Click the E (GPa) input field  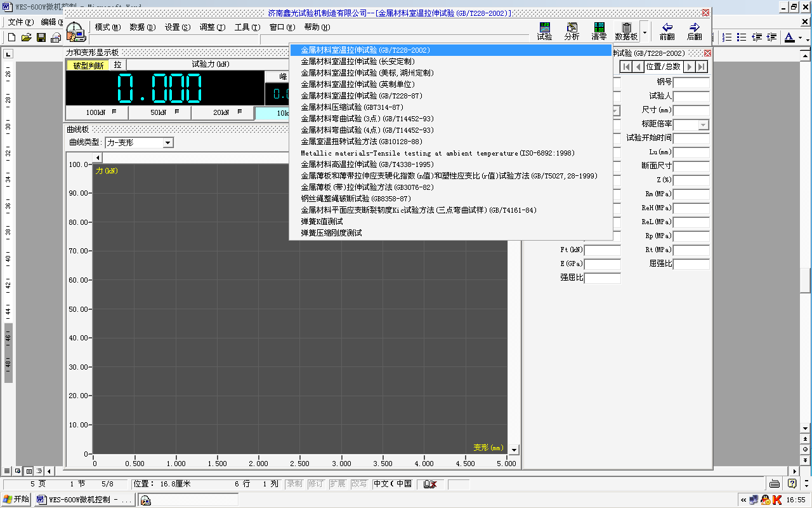[602, 264]
